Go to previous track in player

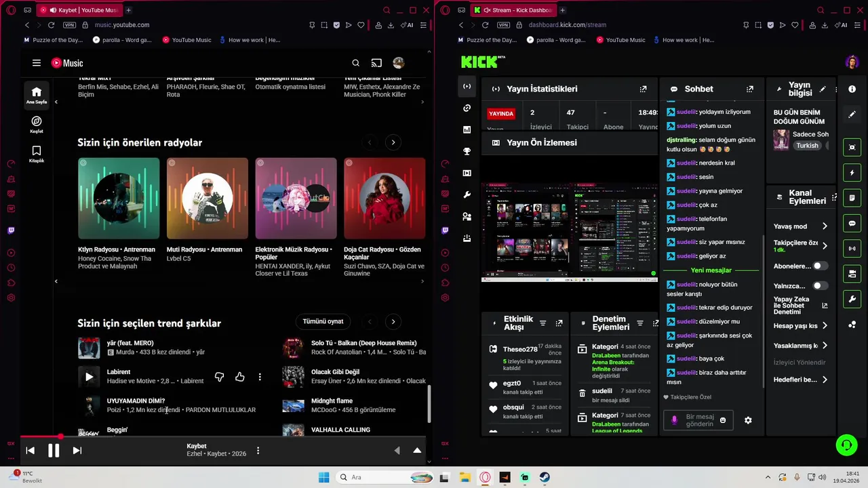click(30, 450)
